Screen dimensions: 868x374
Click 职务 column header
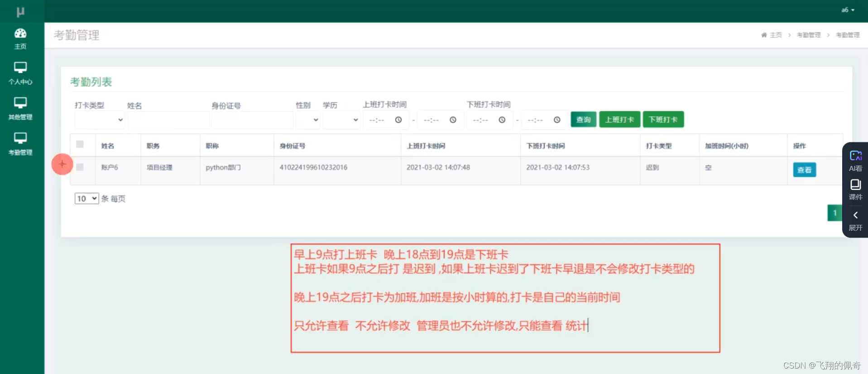tap(153, 146)
